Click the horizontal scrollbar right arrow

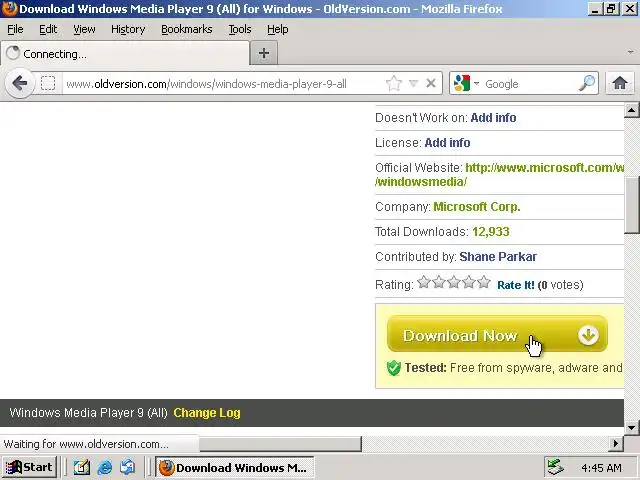click(x=615, y=444)
